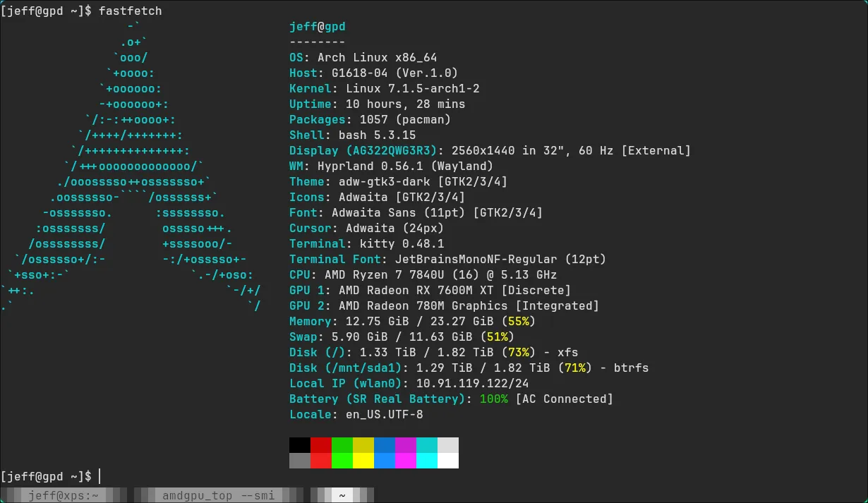
Task: Click the white color block
Action: click(448, 461)
